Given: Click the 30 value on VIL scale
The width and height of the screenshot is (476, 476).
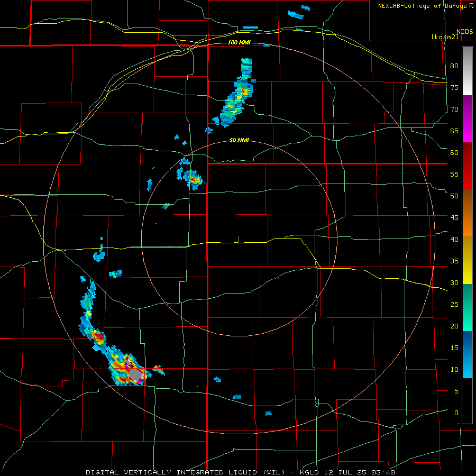Looking at the screenshot, I should tap(454, 282).
